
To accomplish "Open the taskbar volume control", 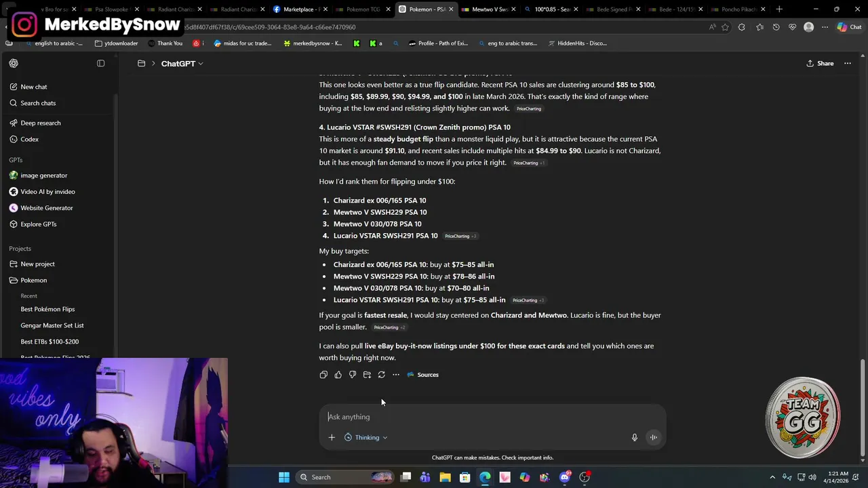I will [812, 477].
